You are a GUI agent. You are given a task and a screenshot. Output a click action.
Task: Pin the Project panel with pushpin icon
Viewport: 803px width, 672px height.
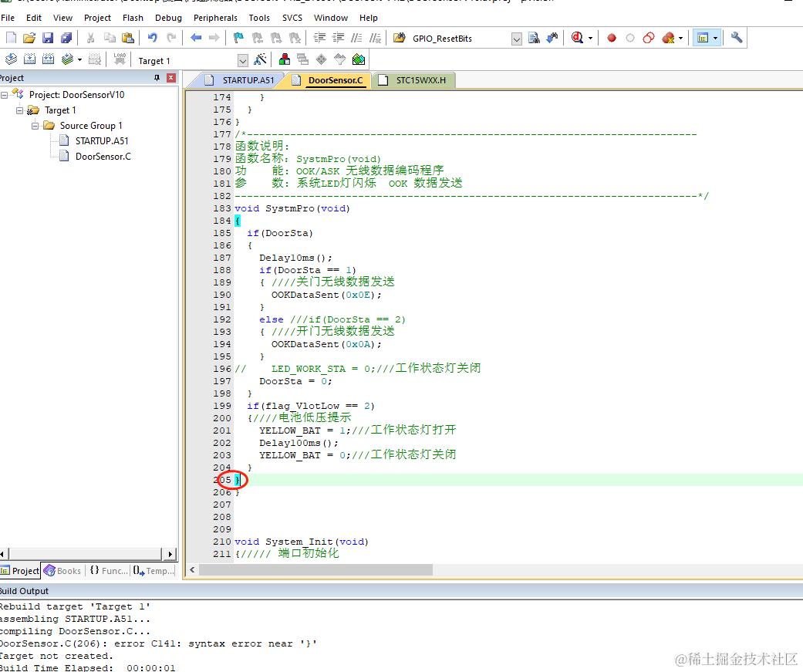point(157,78)
